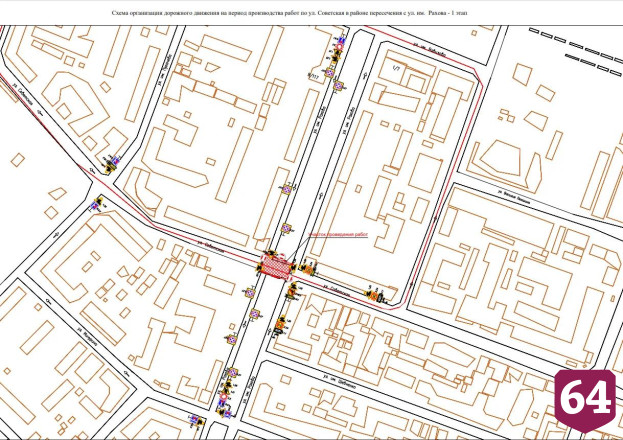Click the striped crosswalk marks in top right corner

[576, 50]
